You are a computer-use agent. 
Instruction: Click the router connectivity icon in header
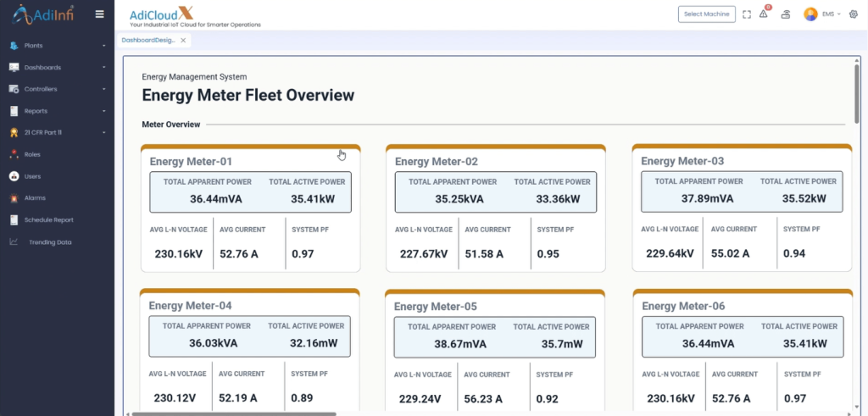click(x=786, y=14)
